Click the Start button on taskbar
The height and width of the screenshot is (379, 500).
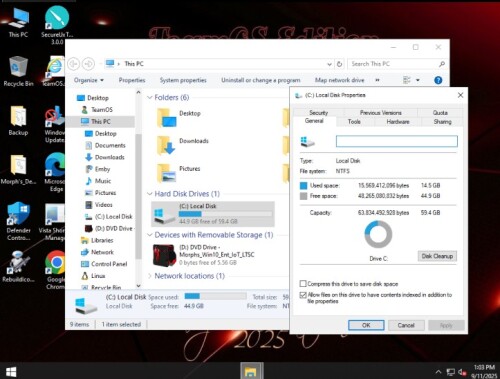click(x=11, y=371)
